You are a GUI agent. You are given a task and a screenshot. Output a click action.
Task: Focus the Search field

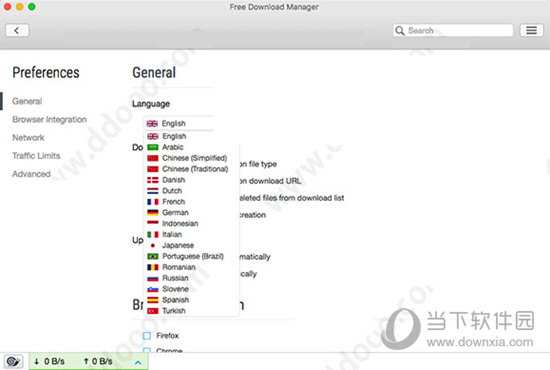pyautogui.click(x=453, y=31)
